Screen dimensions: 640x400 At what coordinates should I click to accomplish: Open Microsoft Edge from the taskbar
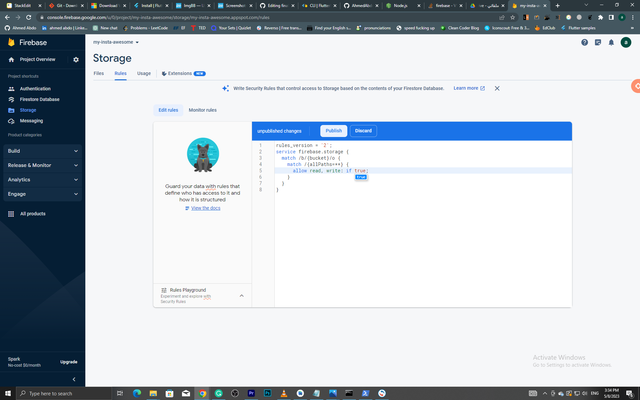tap(137, 393)
